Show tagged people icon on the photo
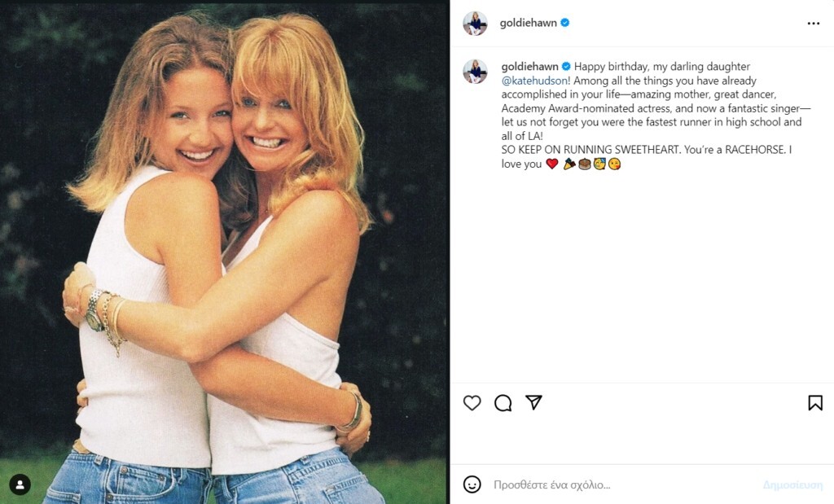Viewport: 834px width, 504px height. pyautogui.click(x=20, y=484)
